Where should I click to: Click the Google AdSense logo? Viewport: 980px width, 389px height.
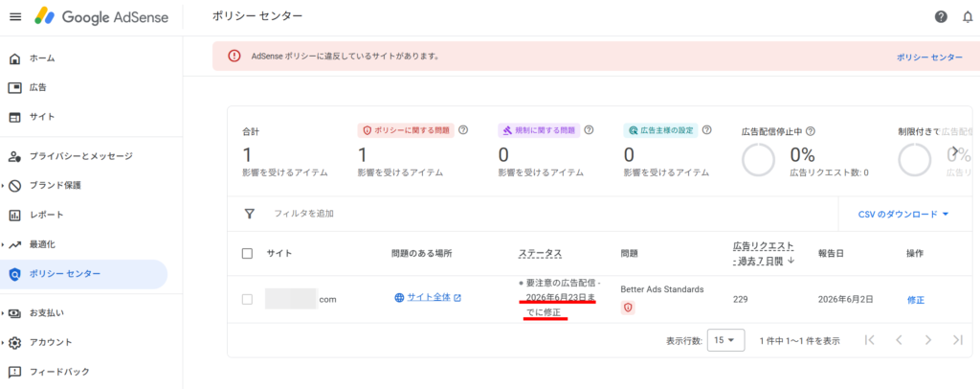101,17
